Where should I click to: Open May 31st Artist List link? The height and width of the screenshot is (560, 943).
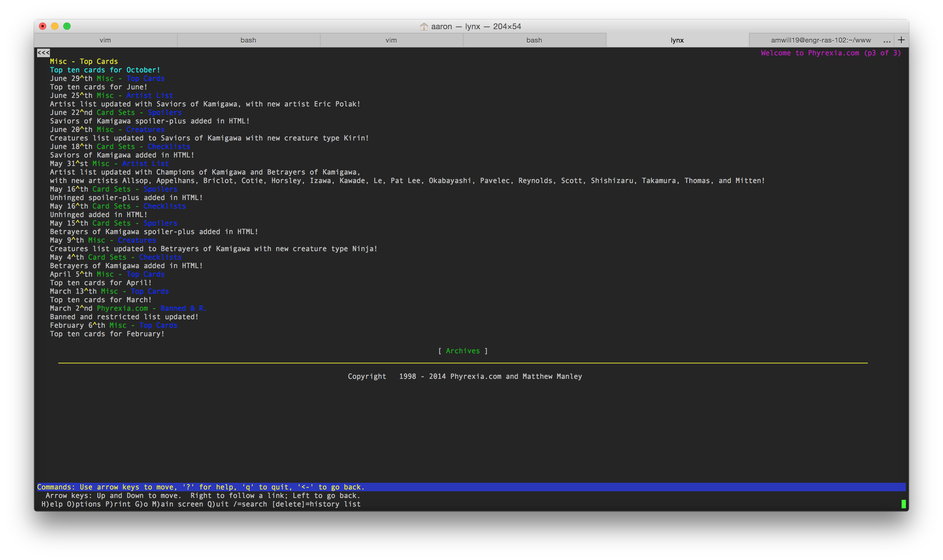click(145, 163)
